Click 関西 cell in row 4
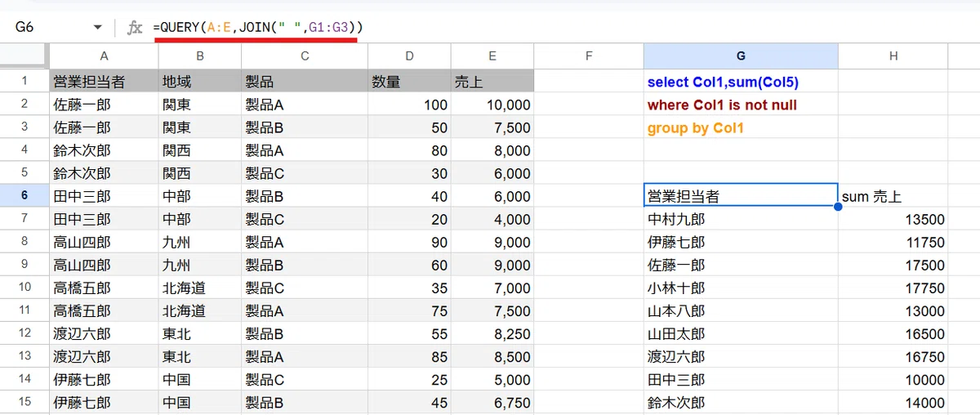 [x=200, y=150]
